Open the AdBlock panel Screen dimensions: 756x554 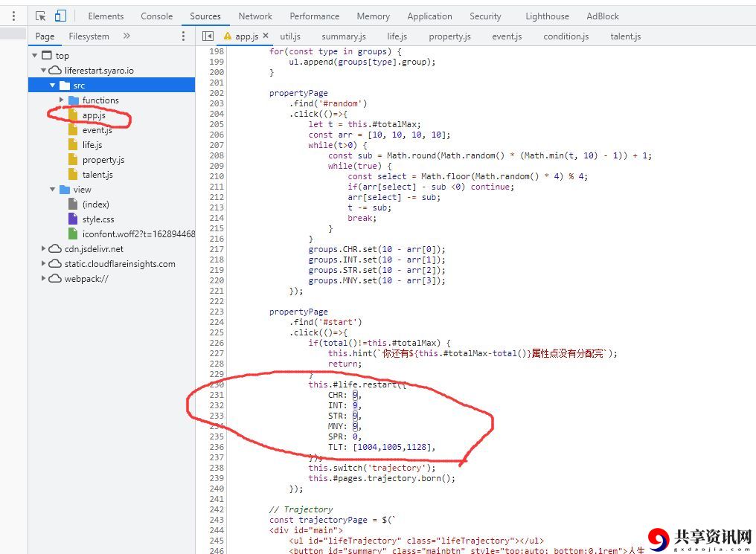coord(603,16)
